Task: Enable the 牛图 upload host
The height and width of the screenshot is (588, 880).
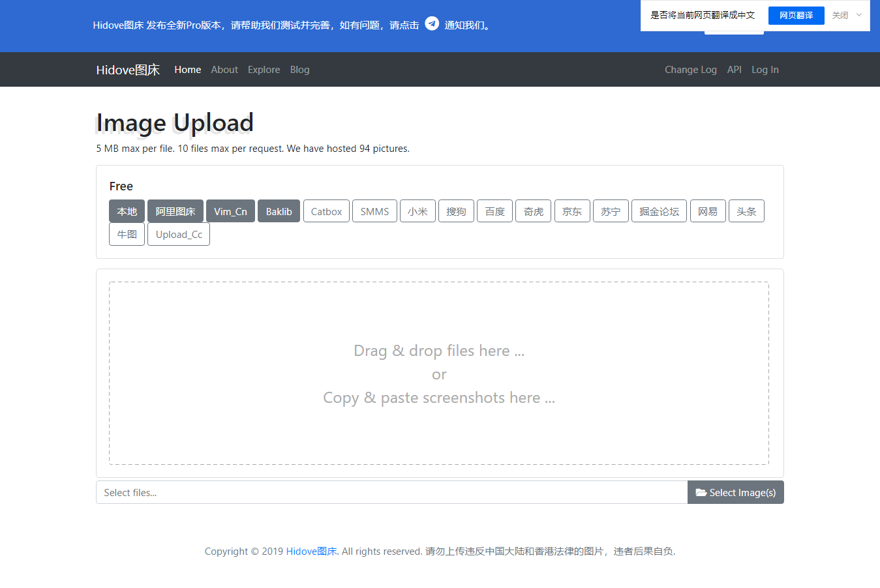Action: [x=127, y=234]
